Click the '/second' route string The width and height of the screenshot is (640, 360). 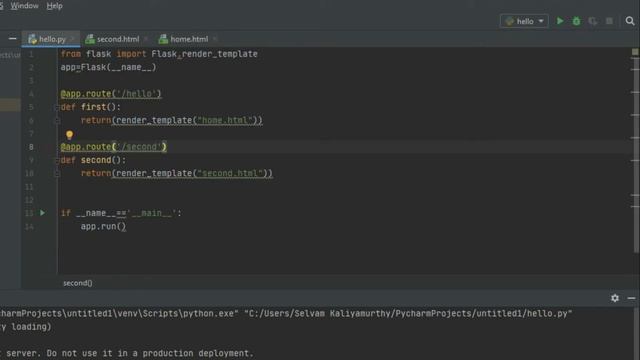pos(139,147)
